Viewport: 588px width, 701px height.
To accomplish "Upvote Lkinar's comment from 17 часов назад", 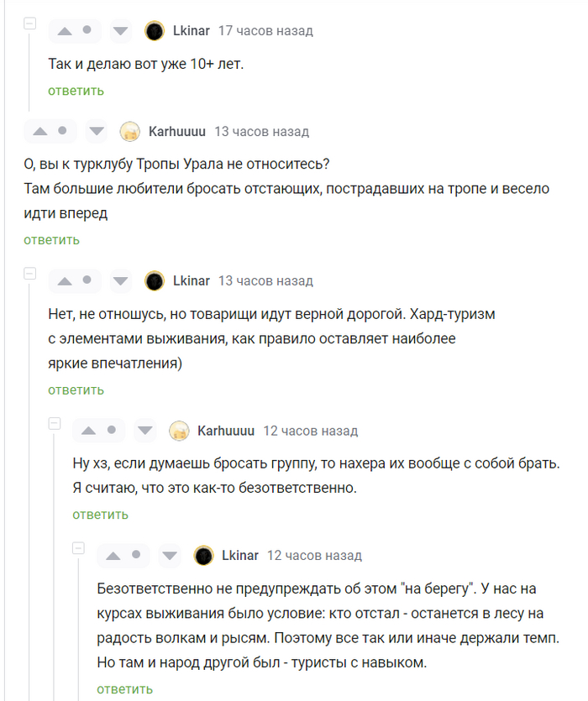I will click(x=64, y=31).
